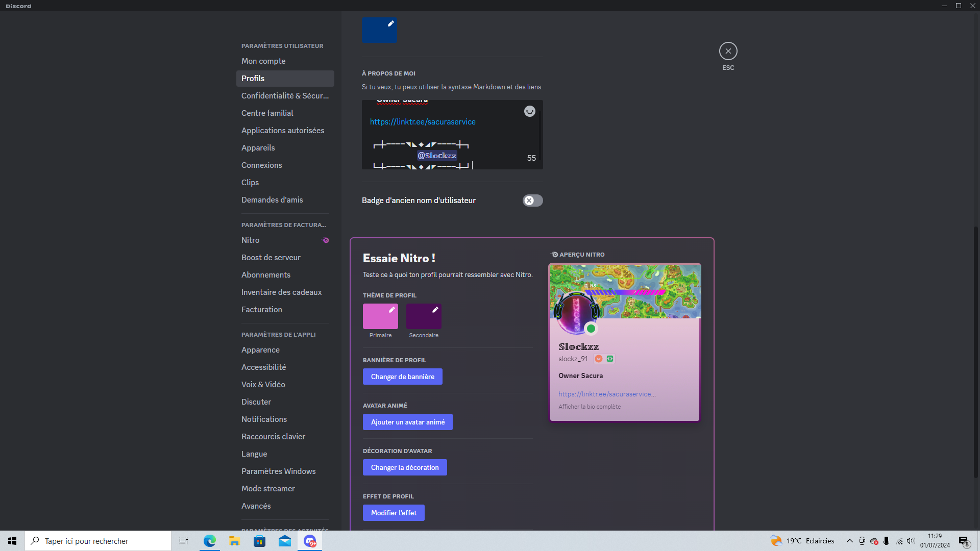This screenshot has width=980, height=551.
Task: Pick the Secondaire profile theme color
Action: click(424, 316)
